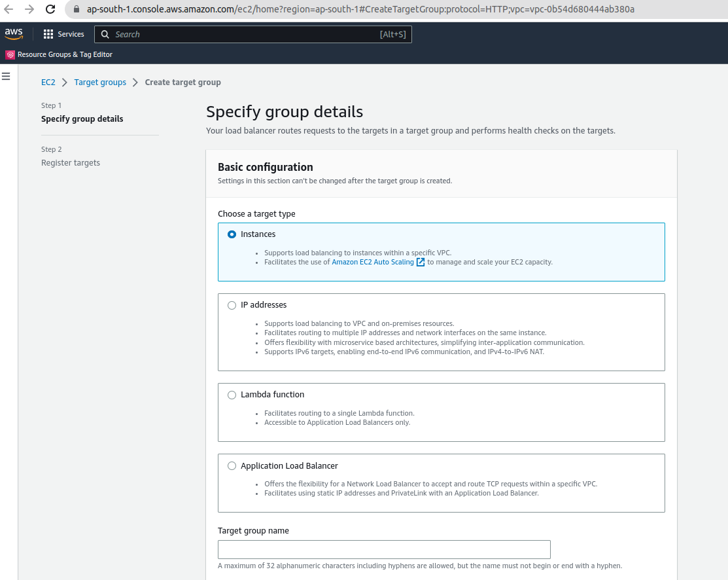Click 'Supports load balancing to instances within a specific VPC' text
The width and height of the screenshot is (728, 580).
358,253
